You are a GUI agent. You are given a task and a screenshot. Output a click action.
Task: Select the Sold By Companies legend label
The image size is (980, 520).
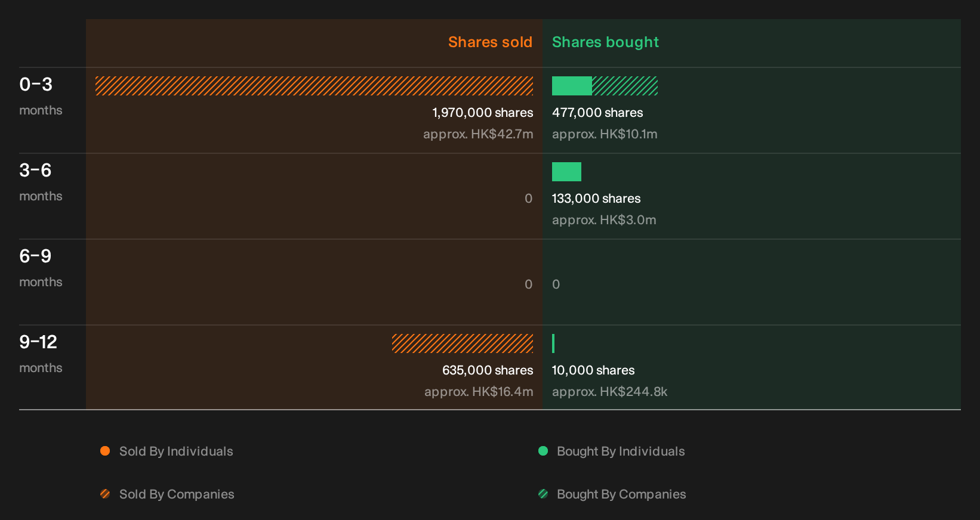point(177,494)
